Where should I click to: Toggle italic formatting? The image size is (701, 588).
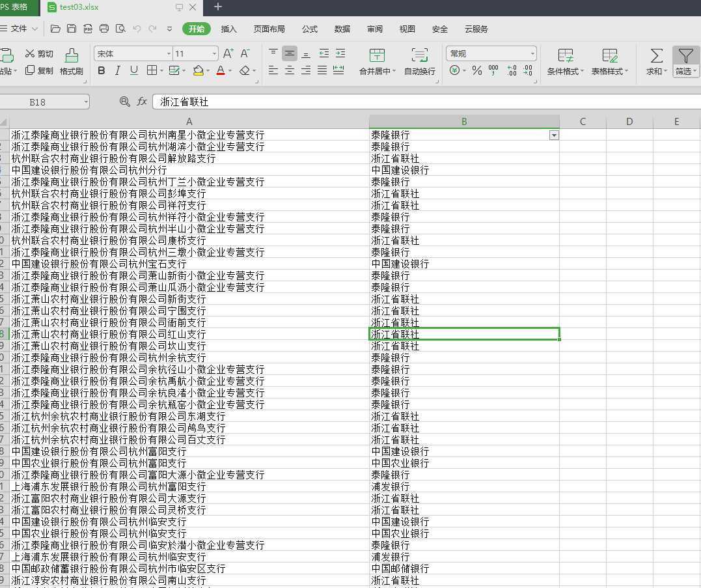118,70
